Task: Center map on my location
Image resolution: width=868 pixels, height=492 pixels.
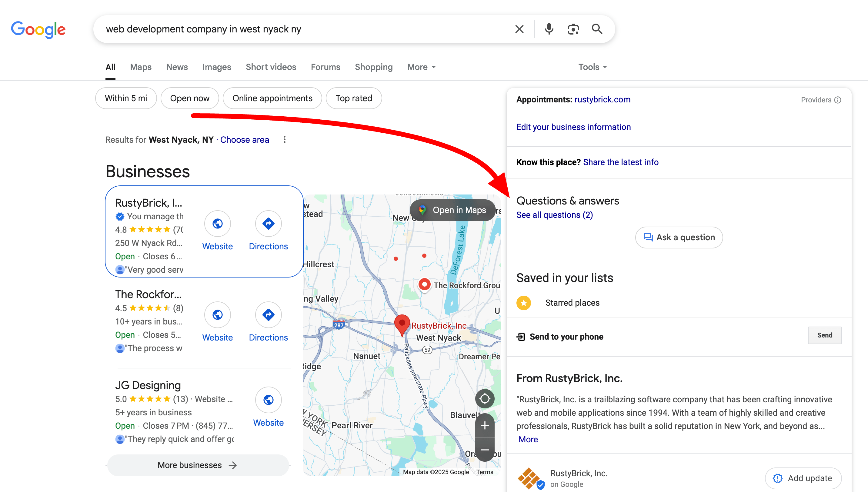Action: point(485,399)
